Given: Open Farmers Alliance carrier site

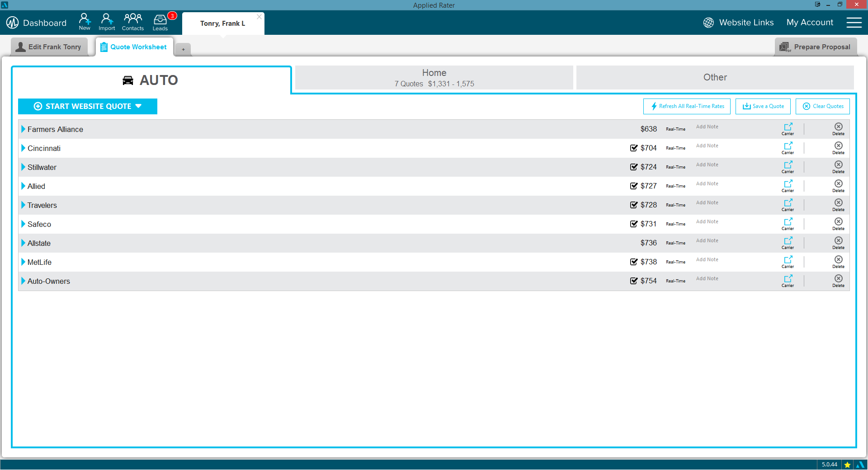Looking at the screenshot, I should point(788,129).
